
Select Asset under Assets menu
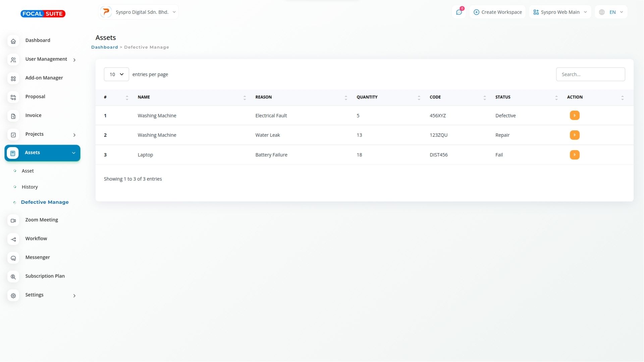tap(28, 171)
